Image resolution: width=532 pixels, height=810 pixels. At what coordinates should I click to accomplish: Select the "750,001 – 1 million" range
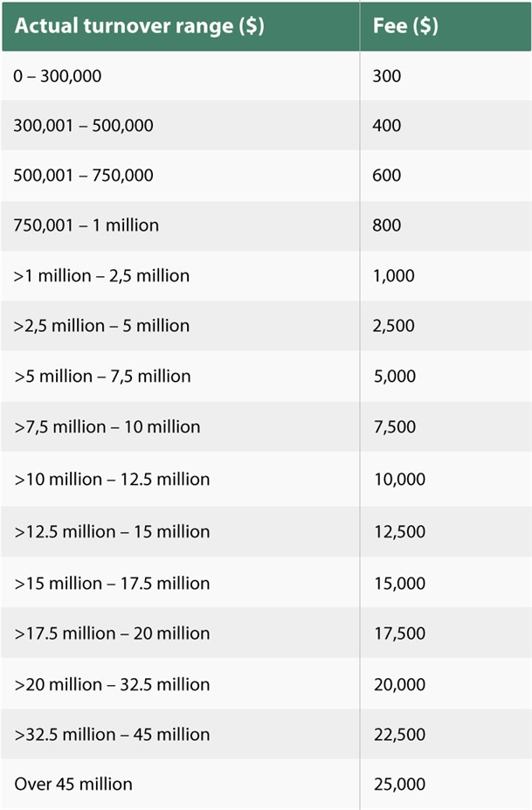click(86, 225)
